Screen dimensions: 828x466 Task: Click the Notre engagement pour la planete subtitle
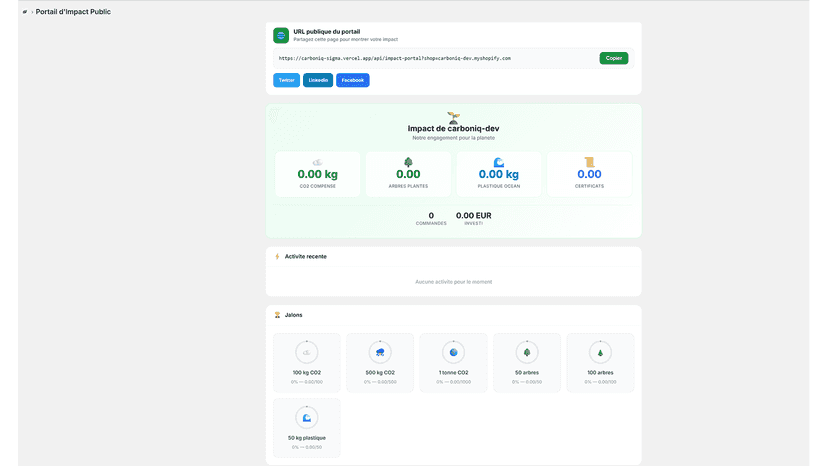click(x=454, y=138)
